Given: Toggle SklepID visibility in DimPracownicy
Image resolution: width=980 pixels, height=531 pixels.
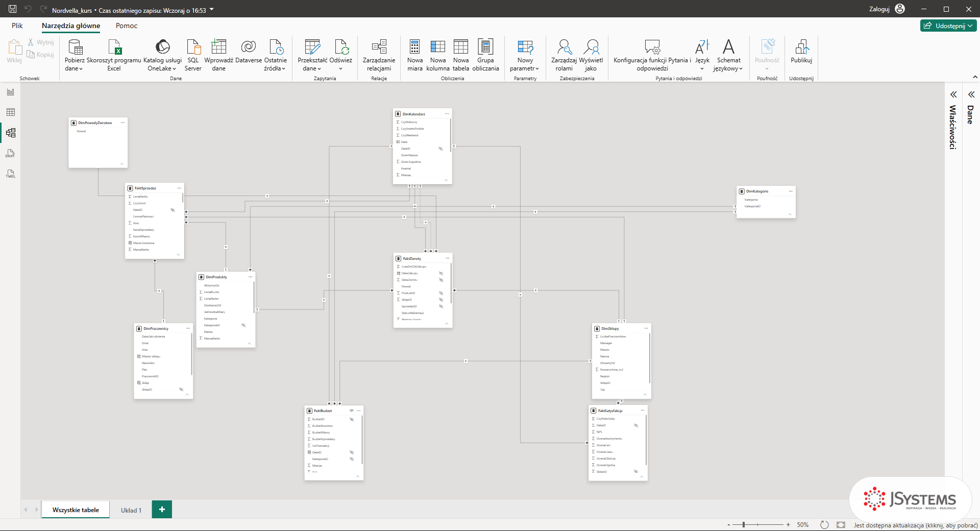Looking at the screenshot, I should [181, 390].
